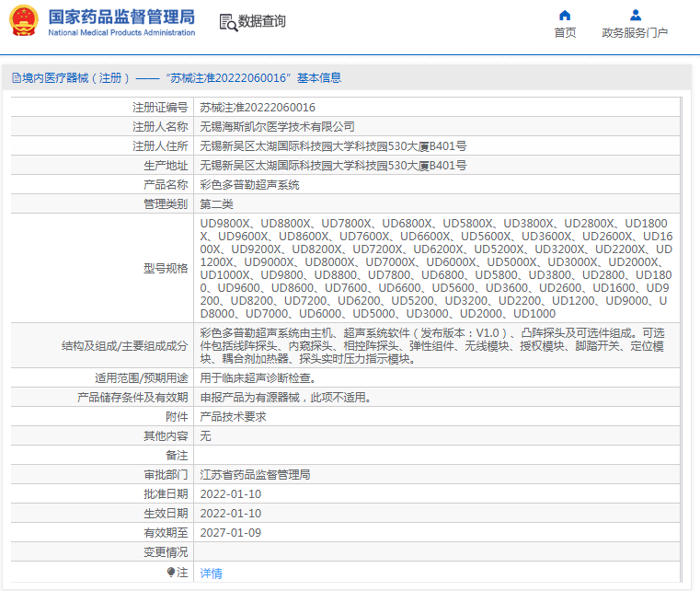Click the 生产地址 address value
The image size is (700, 591).
(334, 166)
